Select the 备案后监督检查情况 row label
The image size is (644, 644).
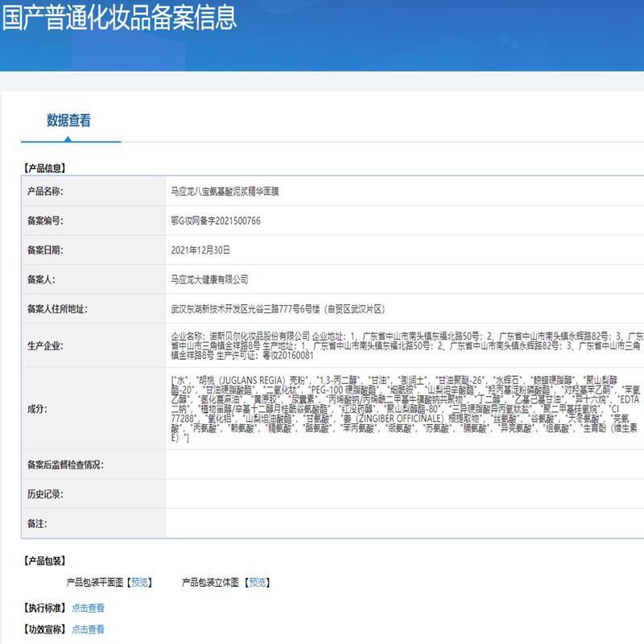pos(65,465)
